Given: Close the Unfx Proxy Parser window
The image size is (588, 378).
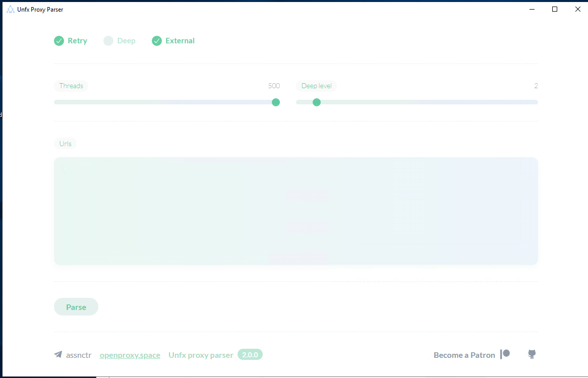Looking at the screenshot, I should (x=577, y=9).
